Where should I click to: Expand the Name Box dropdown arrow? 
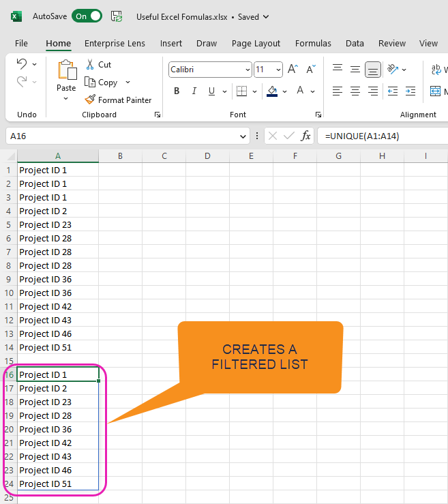pyautogui.click(x=244, y=136)
